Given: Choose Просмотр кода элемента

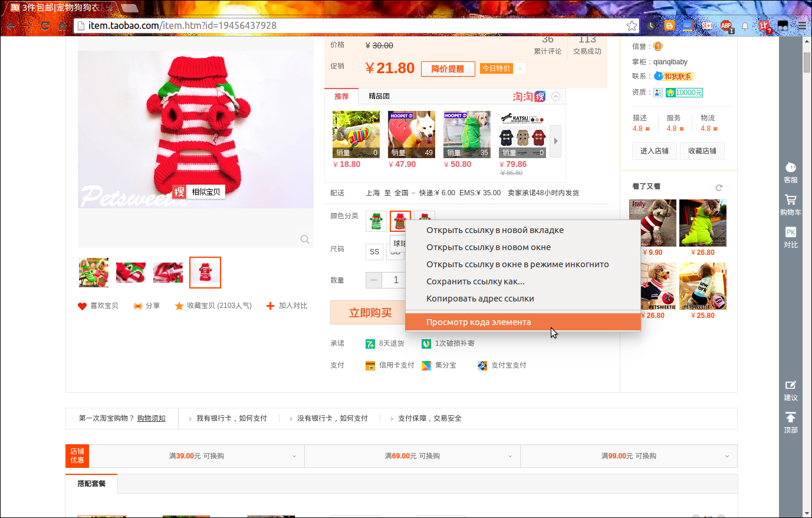Looking at the screenshot, I should click(x=523, y=322).
